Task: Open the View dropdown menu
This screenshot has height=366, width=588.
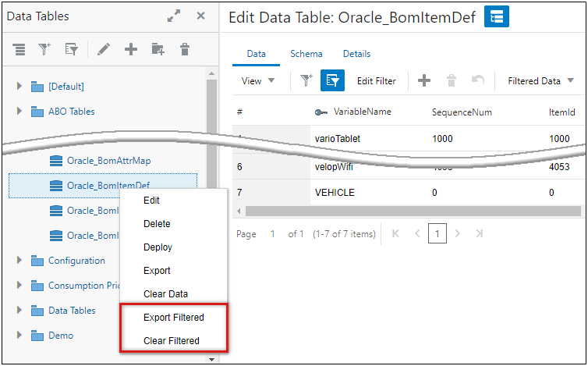Action: (x=258, y=80)
